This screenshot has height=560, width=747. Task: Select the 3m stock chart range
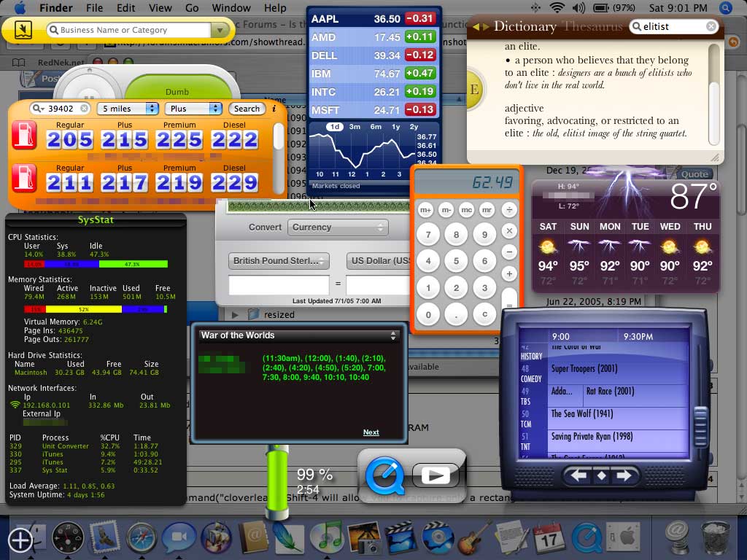[x=355, y=127]
